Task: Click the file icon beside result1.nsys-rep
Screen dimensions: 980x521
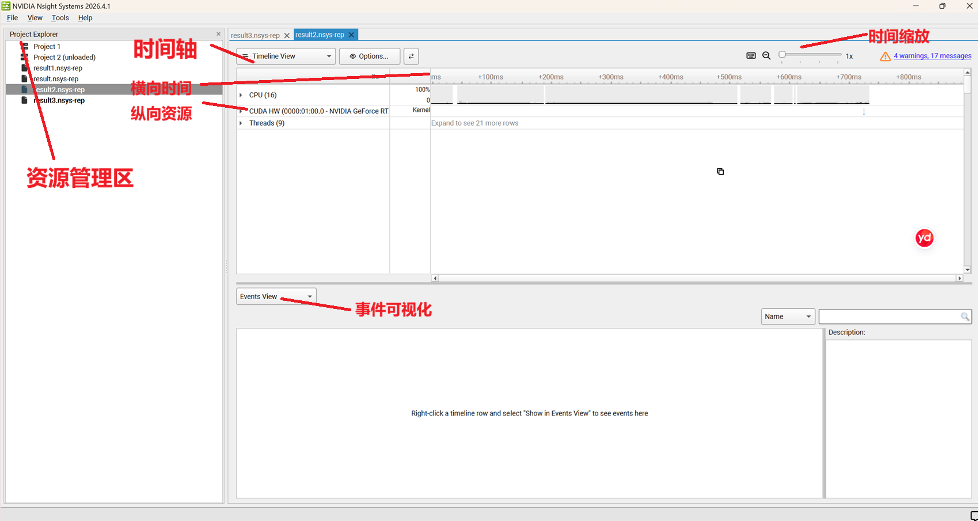Action: [x=24, y=68]
